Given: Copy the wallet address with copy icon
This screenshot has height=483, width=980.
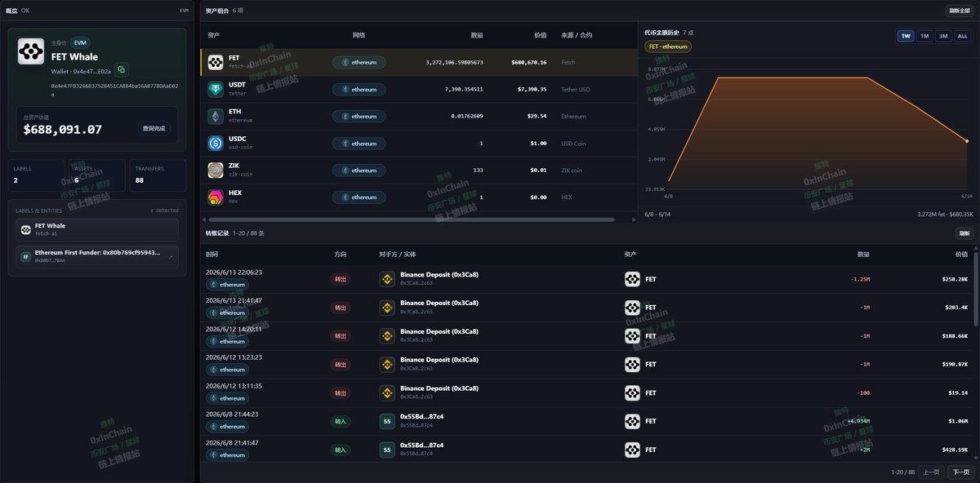Looking at the screenshot, I should coord(121,70).
